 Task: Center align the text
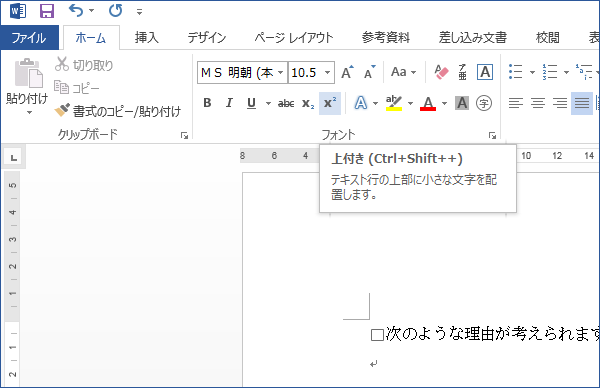click(538, 103)
